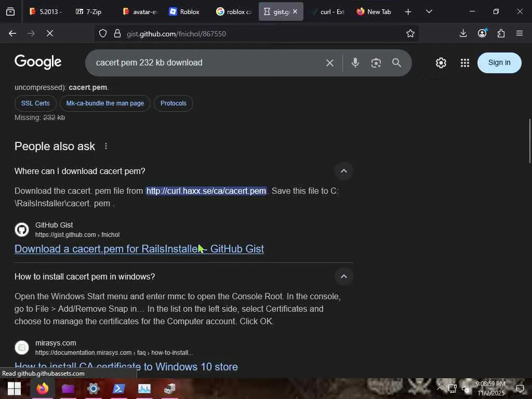Click the documentation.mirasys.com source URL

pyautogui.click(x=114, y=353)
